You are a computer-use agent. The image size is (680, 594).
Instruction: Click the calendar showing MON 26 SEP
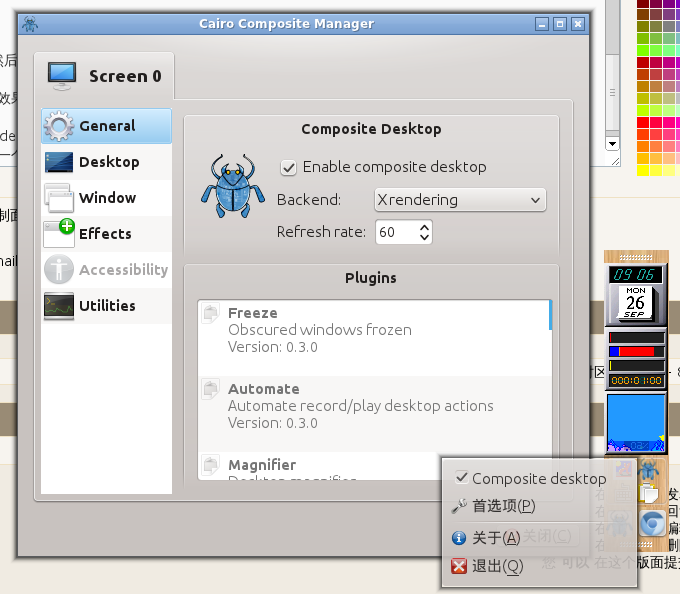point(635,302)
